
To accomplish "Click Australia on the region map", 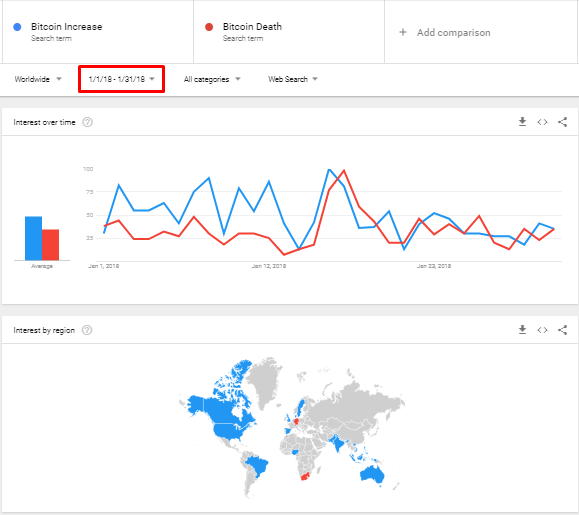I will 372,474.
